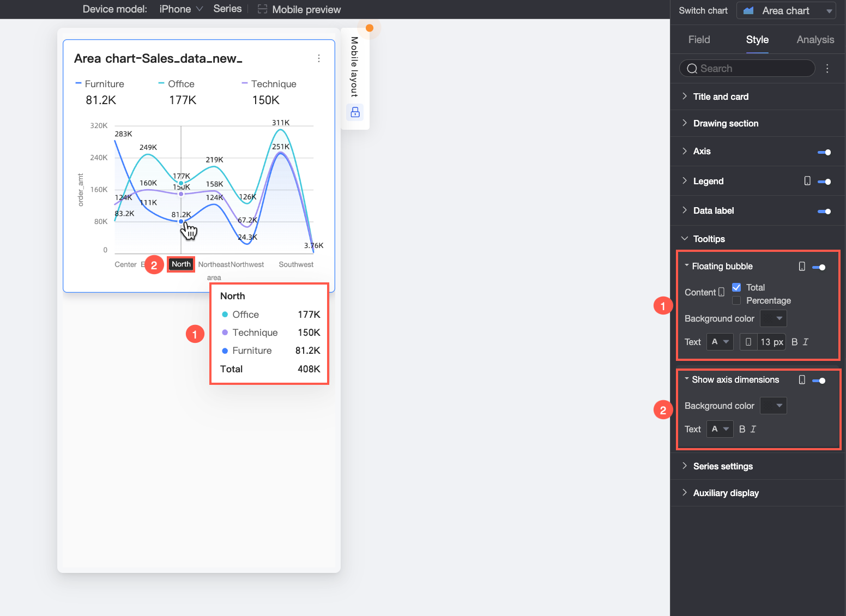This screenshot has width=846, height=616.
Task: Click Office legend item in chart
Action: click(x=177, y=84)
